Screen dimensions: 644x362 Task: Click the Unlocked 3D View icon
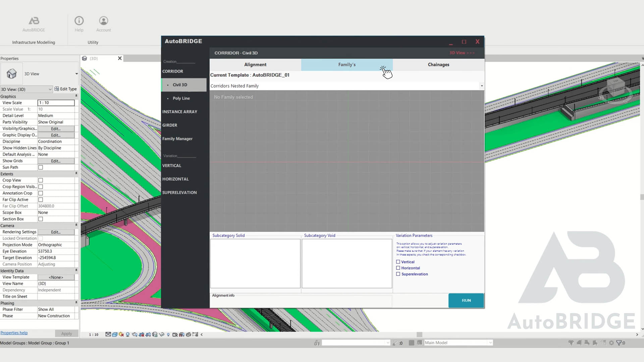[x=155, y=335]
